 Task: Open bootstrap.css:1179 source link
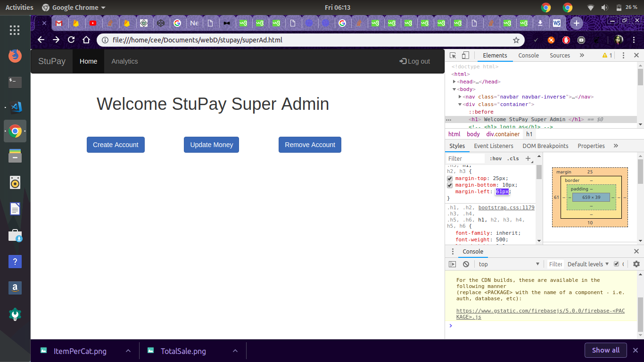[506, 207]
